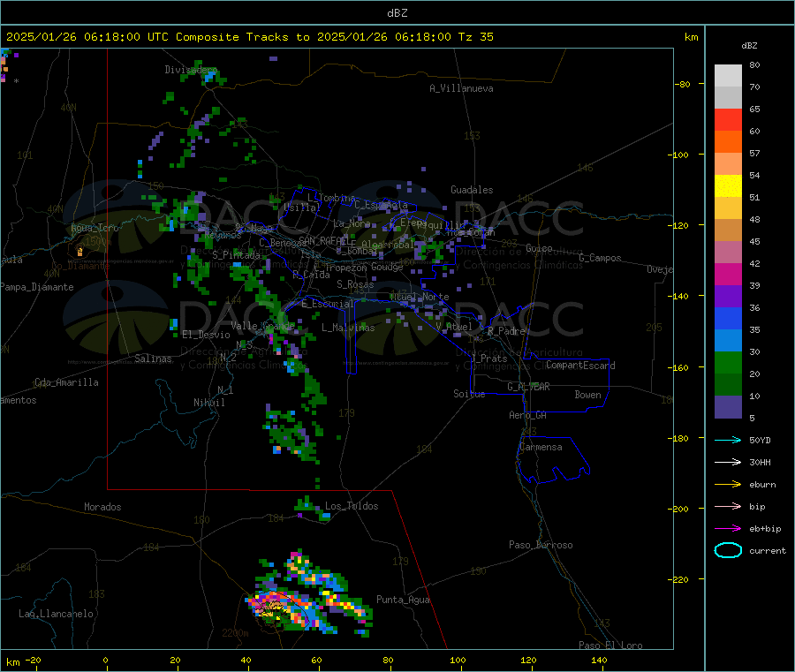Click the Morados place label
The height and width of the screenshot is (672, 795).
(x=102, y=507)
